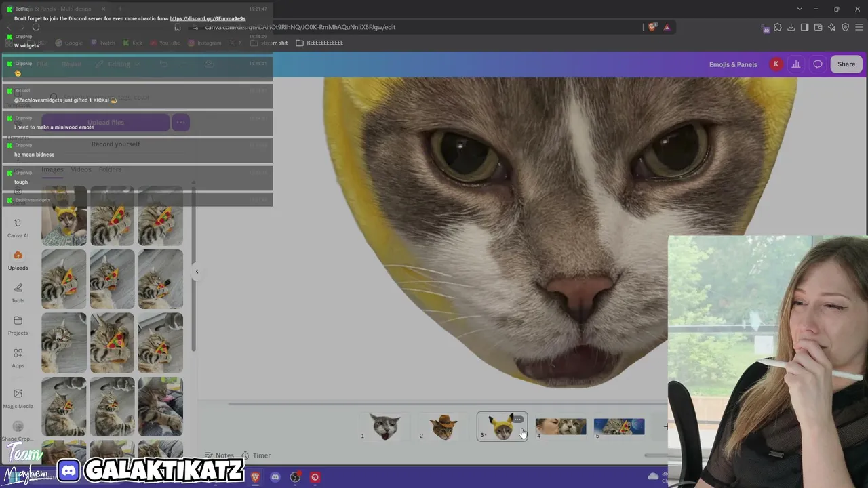Open the Canva analytics bar-chart icon

(x=796, y=64)
